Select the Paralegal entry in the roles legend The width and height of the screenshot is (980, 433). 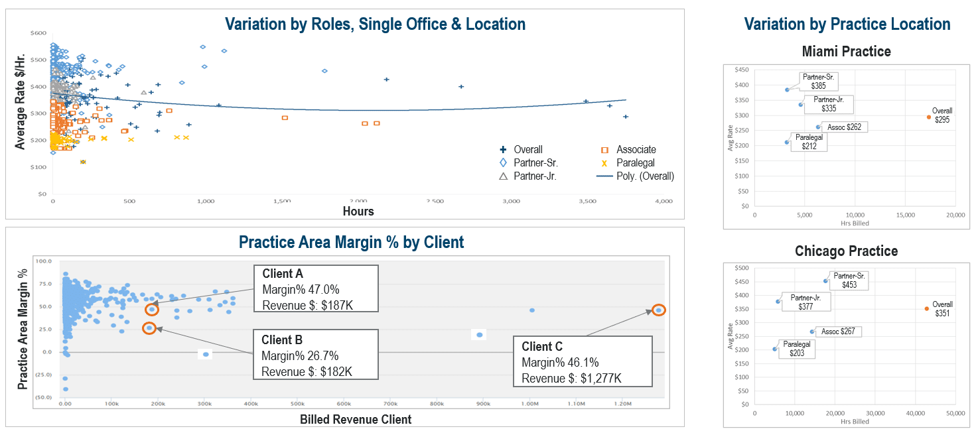coord(628,163)
